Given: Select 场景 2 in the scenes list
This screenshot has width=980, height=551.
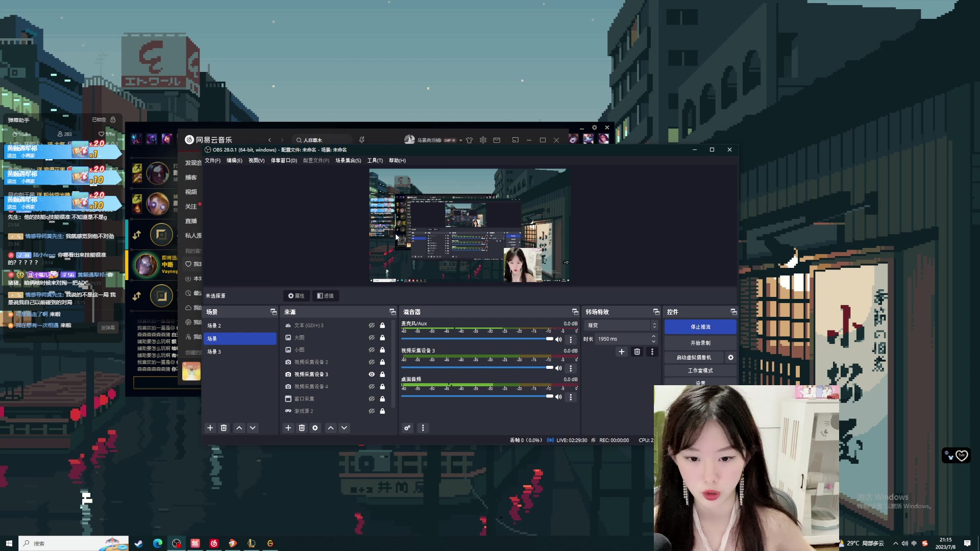Looking at the screenshot, I should [x=240, y=325].
